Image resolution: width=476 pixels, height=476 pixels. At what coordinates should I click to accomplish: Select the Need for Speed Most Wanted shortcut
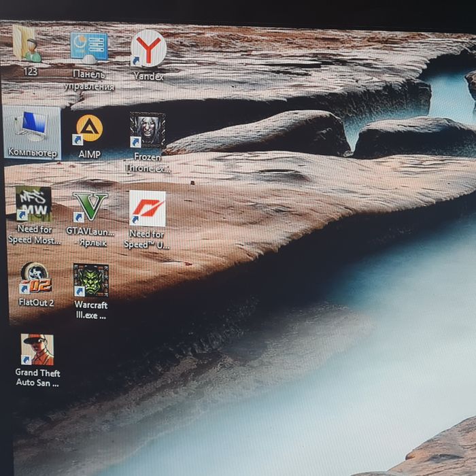(x=33, y=204)
